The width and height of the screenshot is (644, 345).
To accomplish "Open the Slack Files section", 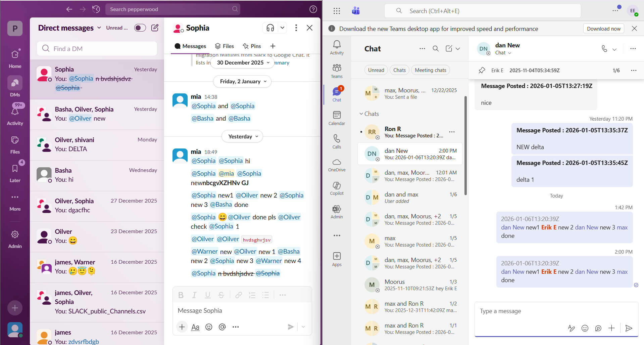I will pos(15,143).
